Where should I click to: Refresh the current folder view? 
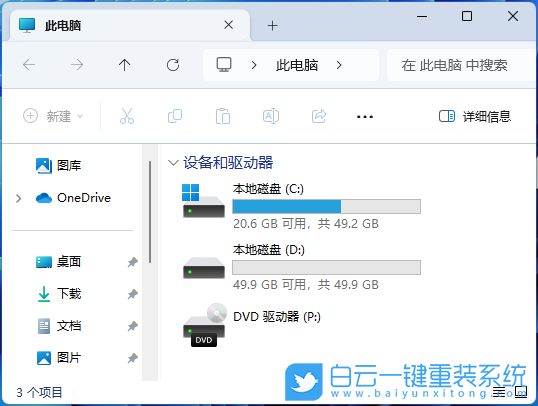tap(173, 65)
